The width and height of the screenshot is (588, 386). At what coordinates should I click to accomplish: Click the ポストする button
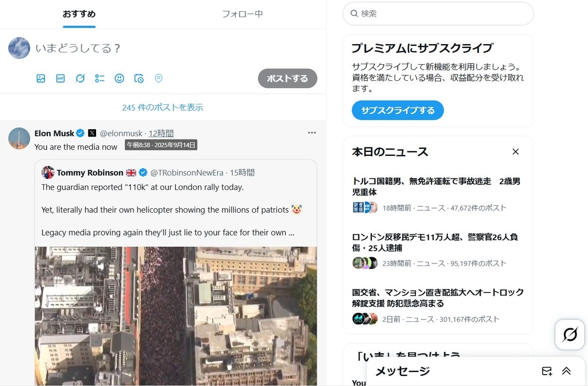coord(288,78)
